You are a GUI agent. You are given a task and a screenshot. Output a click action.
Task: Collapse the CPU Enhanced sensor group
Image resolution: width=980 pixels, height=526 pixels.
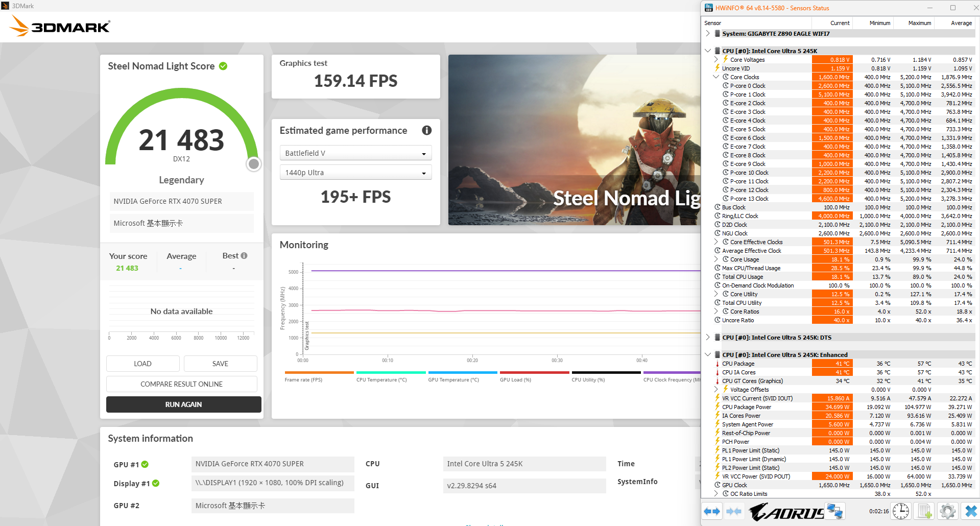click(x=708, y=355)
